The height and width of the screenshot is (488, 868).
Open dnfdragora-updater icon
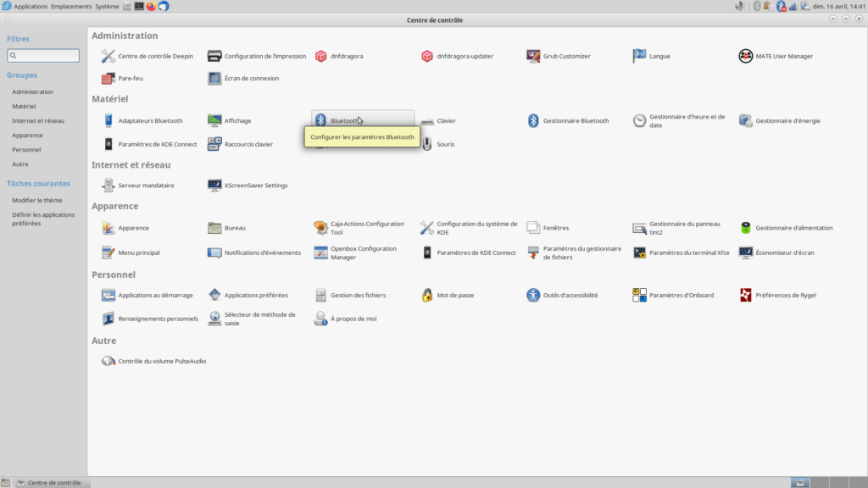coord(427,56)
